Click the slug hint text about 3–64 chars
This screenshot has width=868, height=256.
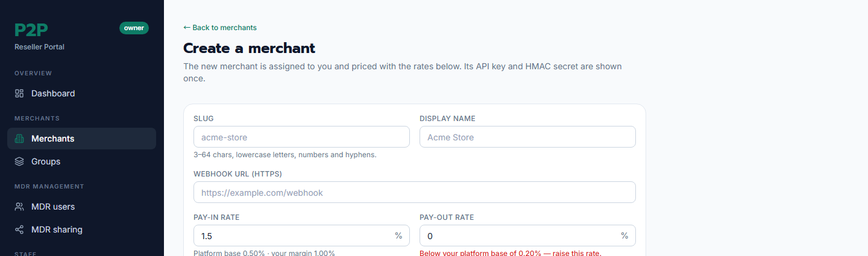click(x=285, y=155)
